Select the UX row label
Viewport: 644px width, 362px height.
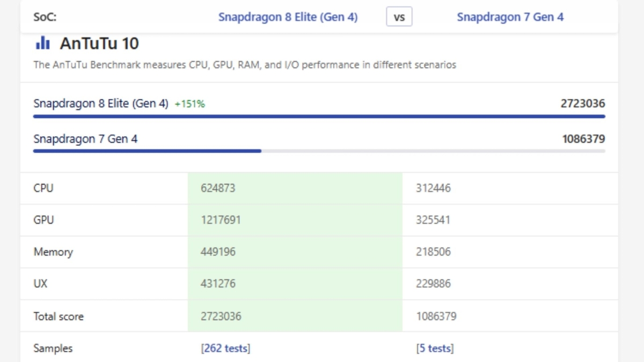[40, 283]
